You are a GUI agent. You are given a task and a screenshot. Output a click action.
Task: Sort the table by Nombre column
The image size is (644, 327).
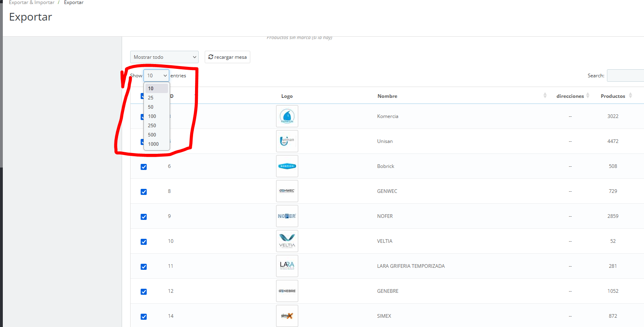387,96
